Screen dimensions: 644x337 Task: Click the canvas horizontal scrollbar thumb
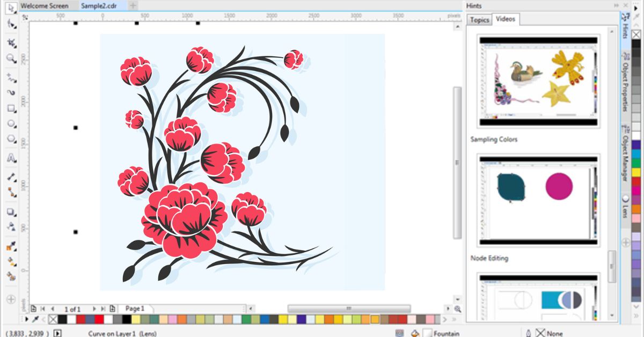349,309
